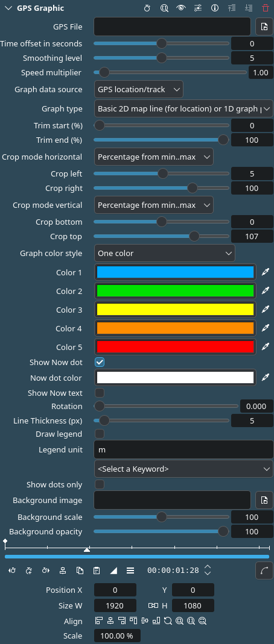Move GPS Graphic effect down

pyautogui.click(x=249, y=8)
